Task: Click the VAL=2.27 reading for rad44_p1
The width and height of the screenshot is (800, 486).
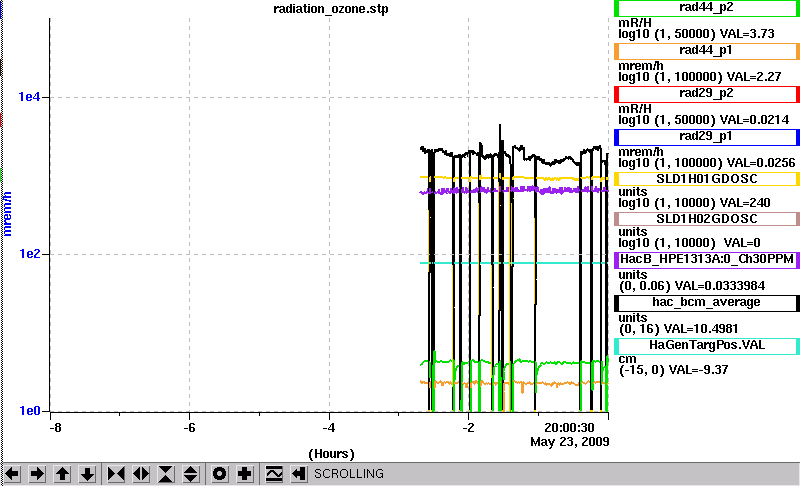Action: point(754,77)
